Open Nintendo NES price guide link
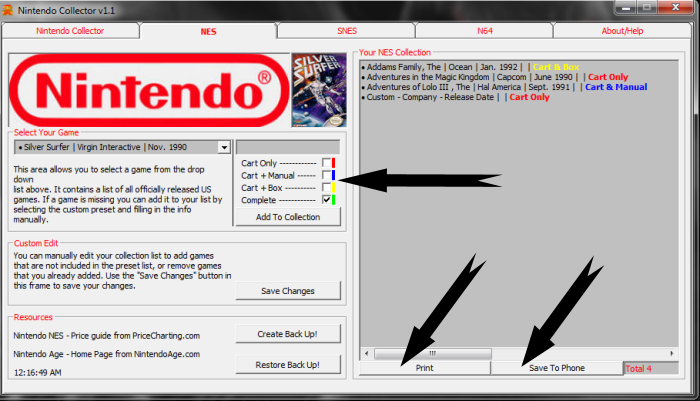The image size is (700, 401). 107,336
